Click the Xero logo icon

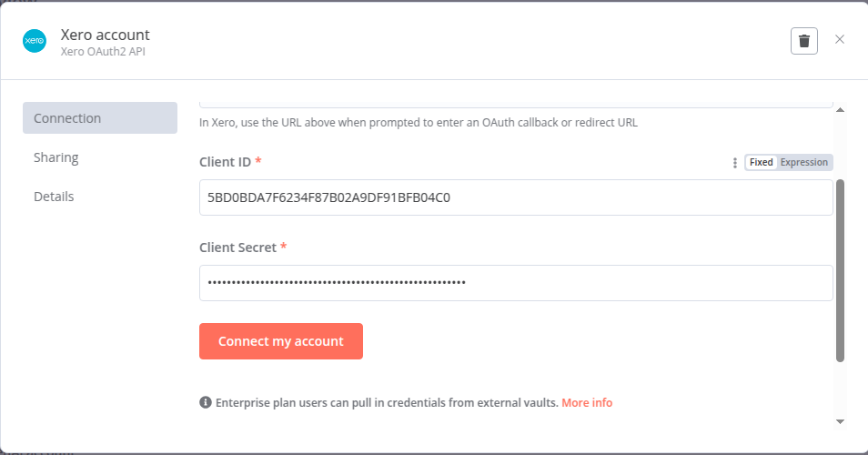click(35, 41)
